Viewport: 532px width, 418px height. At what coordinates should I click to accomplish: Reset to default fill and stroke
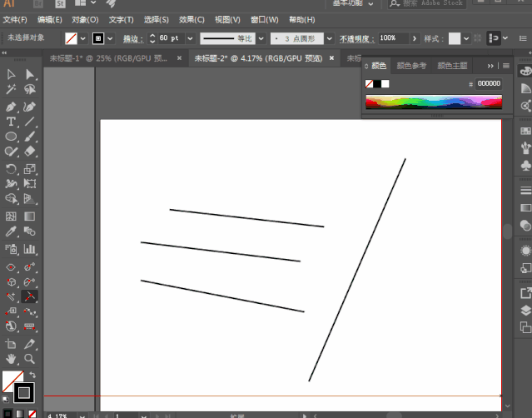click(x=5, y=399)
